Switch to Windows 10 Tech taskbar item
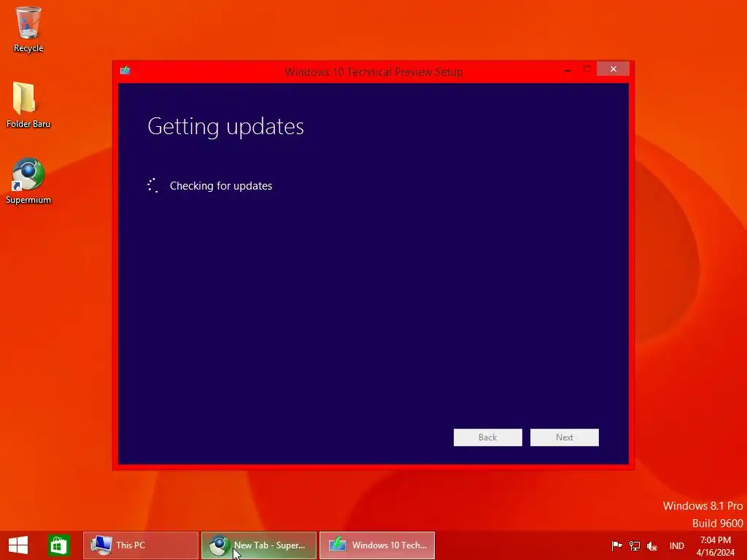Image resolution: width=747 pixels, height=560 pixels. (377, 545)
